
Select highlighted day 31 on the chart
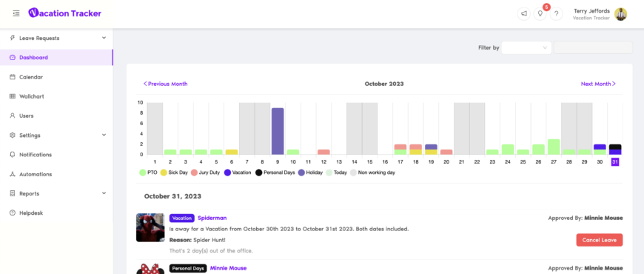[615, 162]
